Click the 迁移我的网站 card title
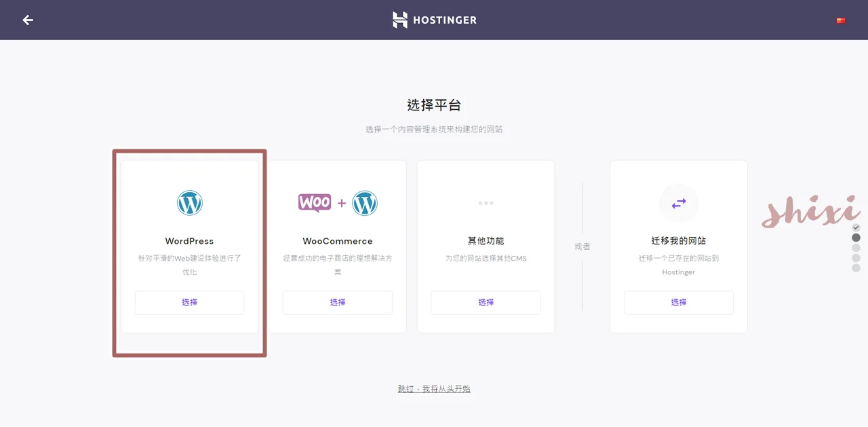This screenshot has height=427, width=868. (x=679, y=241)
